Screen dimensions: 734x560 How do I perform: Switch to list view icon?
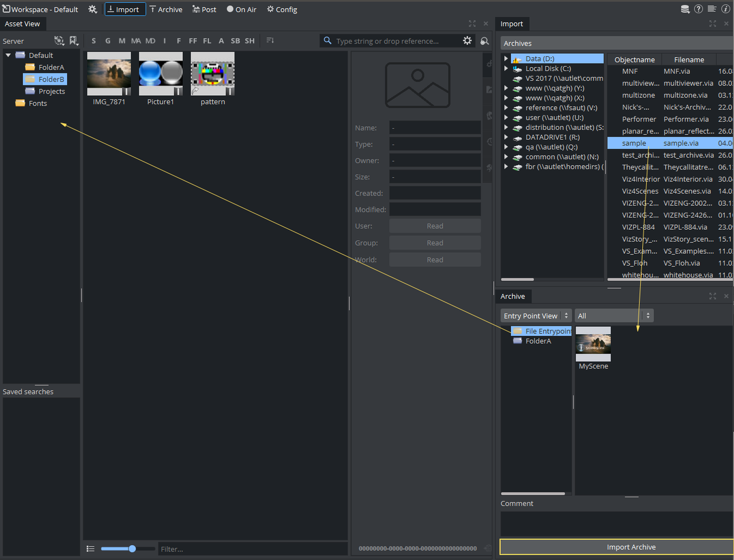91,549
